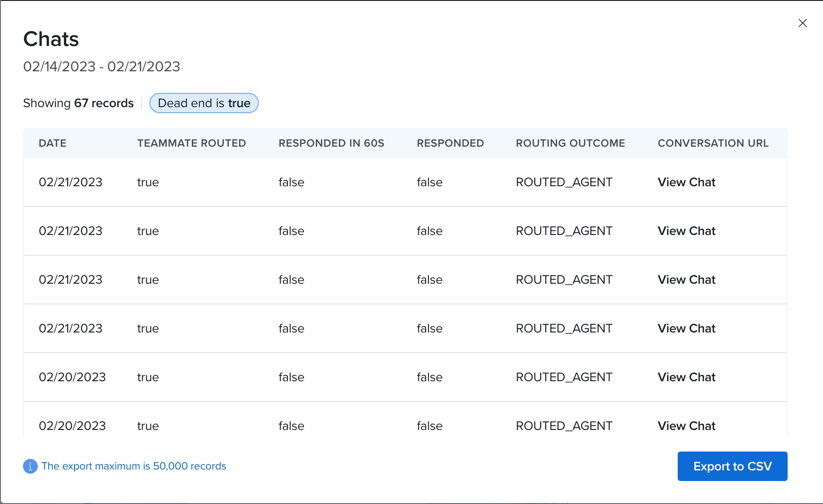This screenshot has width=823, height=504.
Task: Click the info icon beside export maximum note
Action: click(x=30, y=466)
